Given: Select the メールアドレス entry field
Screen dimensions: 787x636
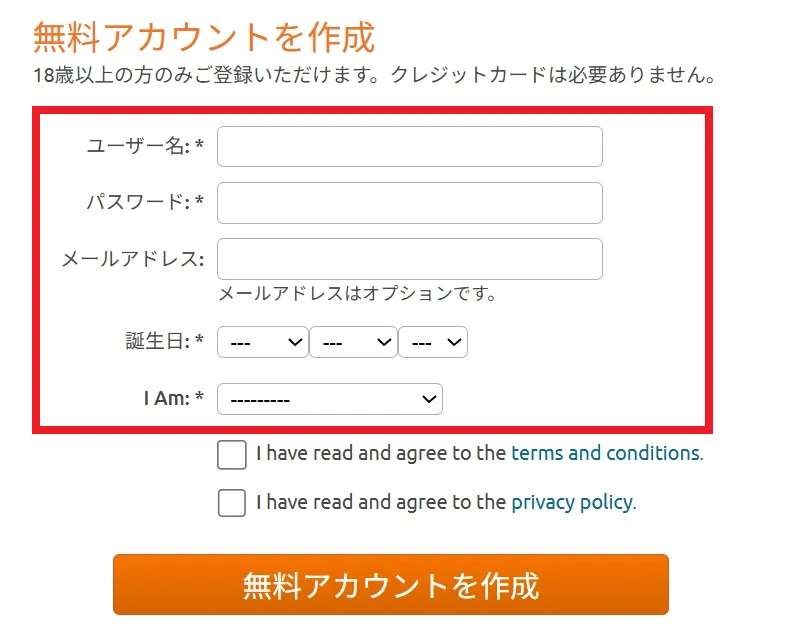Looking at the screenshot, I should (x=409, y=259).
